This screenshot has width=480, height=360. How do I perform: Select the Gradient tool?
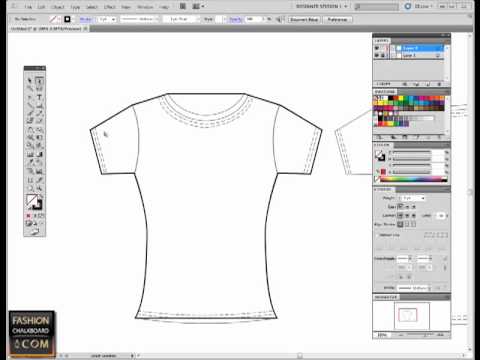coord(39,154)
